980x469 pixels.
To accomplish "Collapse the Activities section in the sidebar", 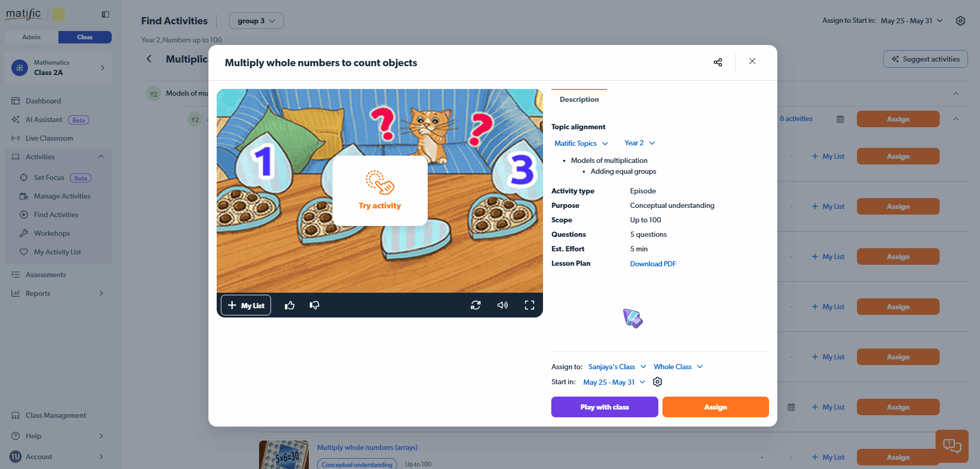I will click(101, 157).
